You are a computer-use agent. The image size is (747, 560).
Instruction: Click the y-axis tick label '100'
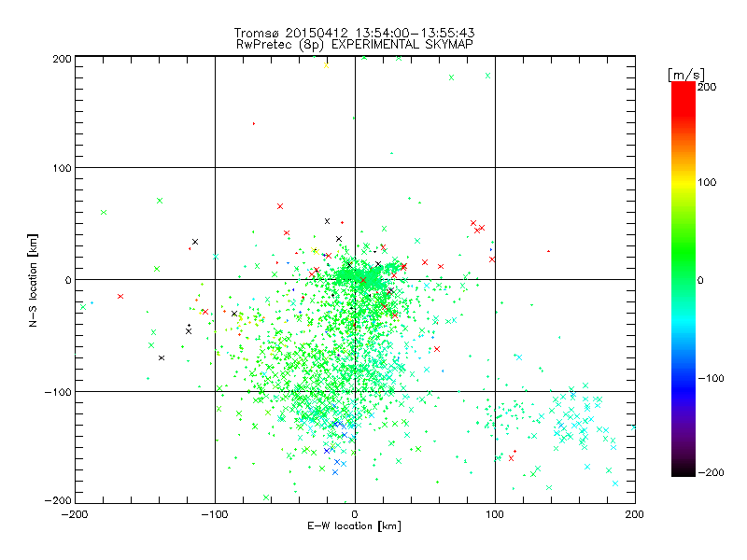pyautogui.click(x=62, y=168)
